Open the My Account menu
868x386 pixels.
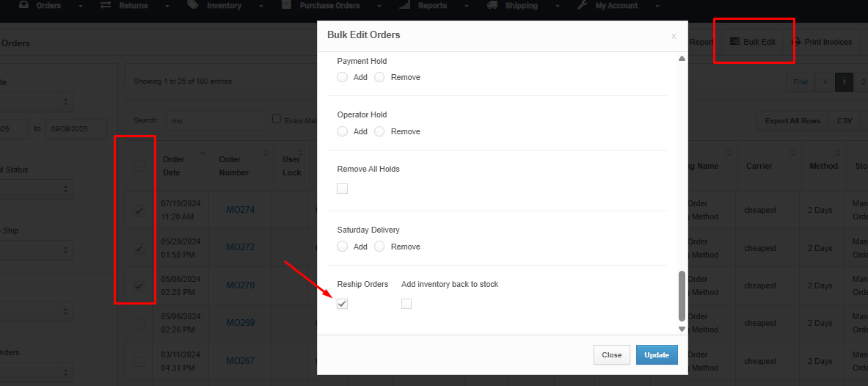[616, 6]
